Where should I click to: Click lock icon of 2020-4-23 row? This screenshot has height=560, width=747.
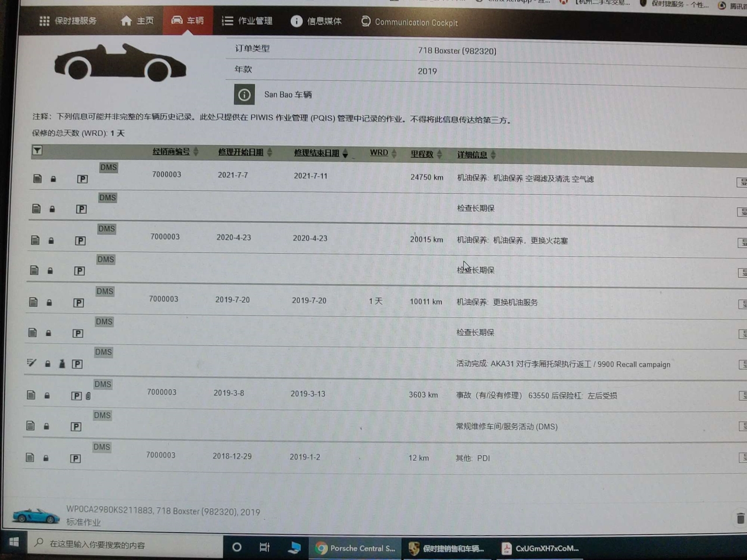(51, 240)
